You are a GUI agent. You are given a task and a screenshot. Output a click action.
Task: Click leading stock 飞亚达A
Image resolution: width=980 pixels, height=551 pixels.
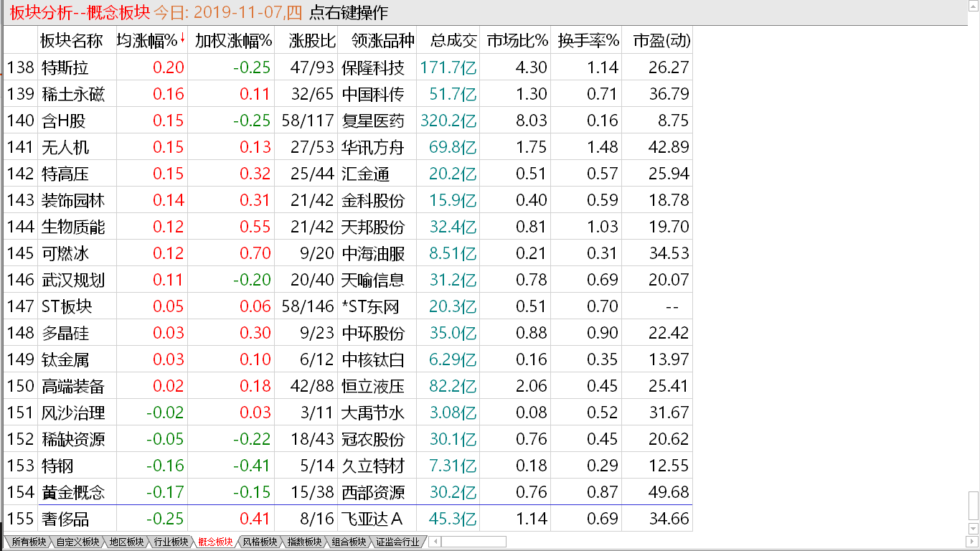tap(372, 519)
